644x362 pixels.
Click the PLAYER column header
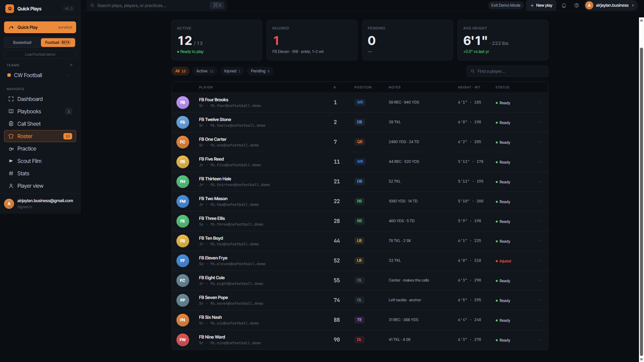206,87
